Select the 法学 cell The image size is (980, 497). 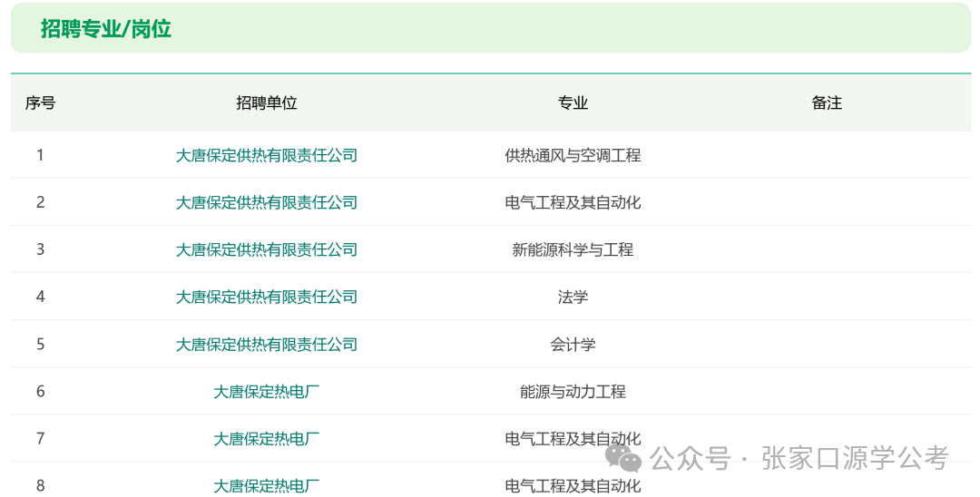point(573,297)
